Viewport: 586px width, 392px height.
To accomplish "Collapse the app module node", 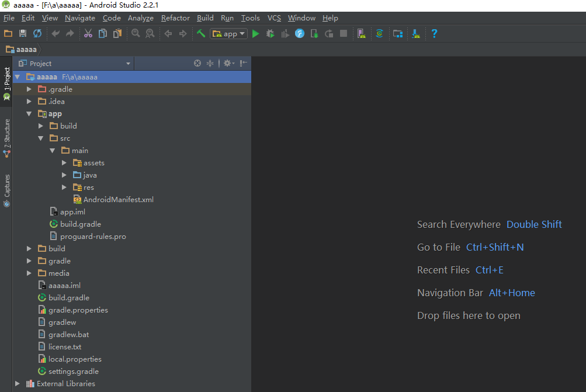I will coord(29,113).
